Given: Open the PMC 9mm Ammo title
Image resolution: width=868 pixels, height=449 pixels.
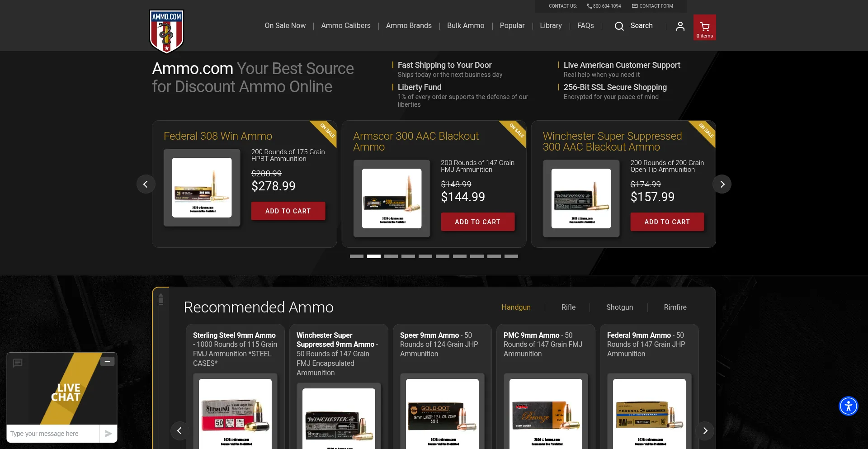Looking at the screenshot, I should pyautogui.click(x=532, y=336).
